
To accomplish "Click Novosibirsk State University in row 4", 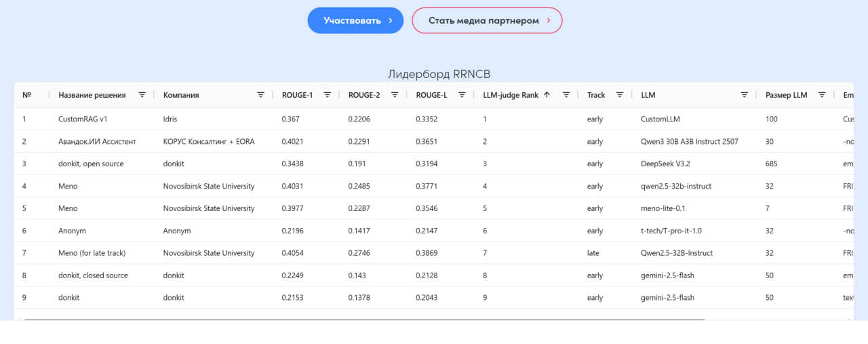I will click(209, 186).
